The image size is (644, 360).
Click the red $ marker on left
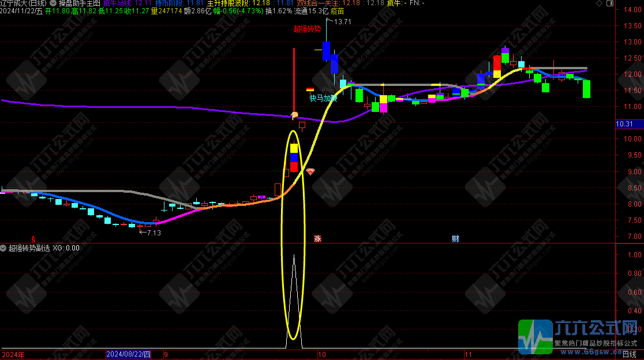[x=33, y=238]
